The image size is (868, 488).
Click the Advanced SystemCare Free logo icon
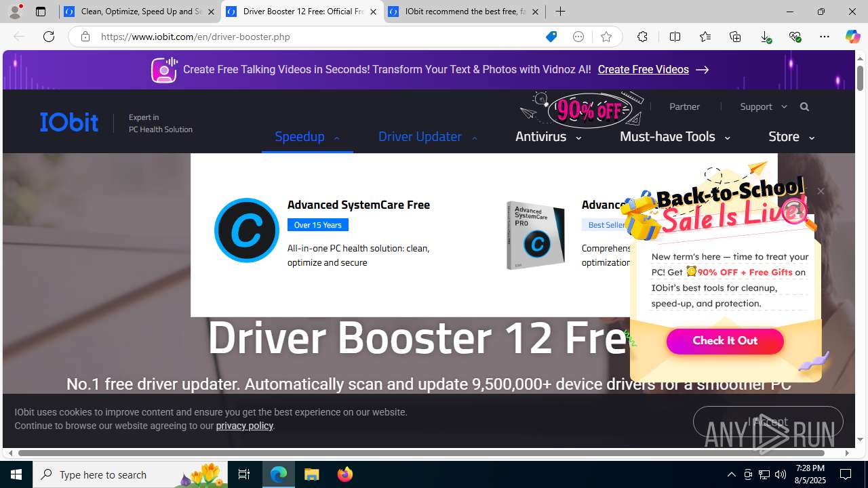click(246, 230)
